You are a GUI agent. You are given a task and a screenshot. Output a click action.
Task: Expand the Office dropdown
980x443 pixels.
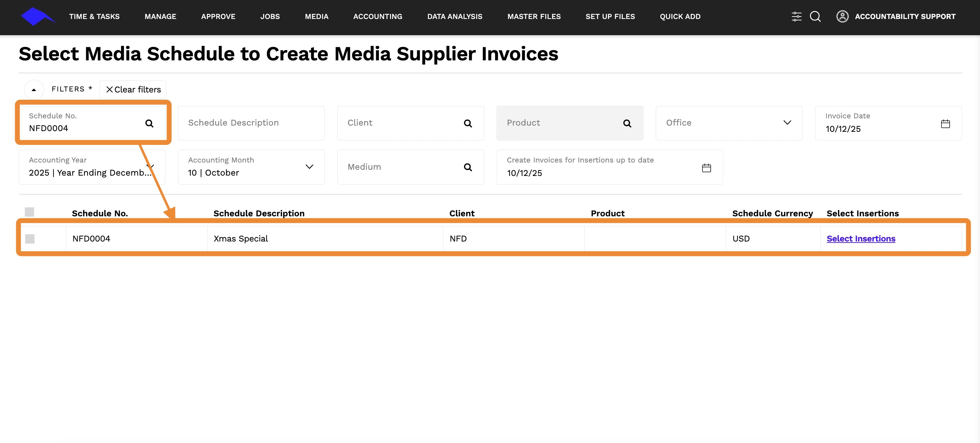(x=787, y=122)
